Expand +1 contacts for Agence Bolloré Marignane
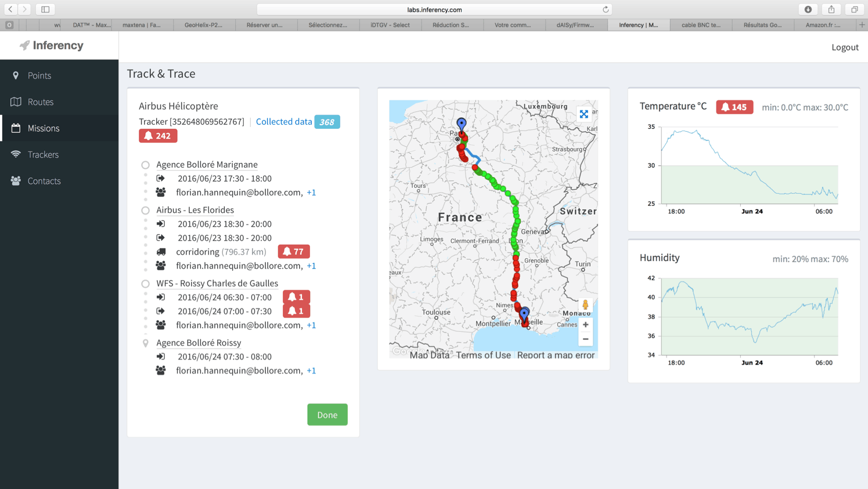Screen dimensions: 868x489 311,193
